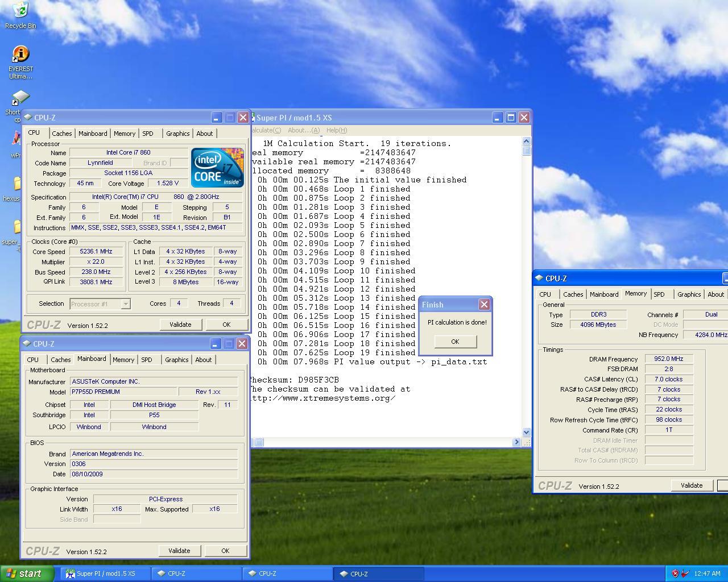This screenshot has height=582, width=728.
Task: Click the BIOS date 08/10/2009 field
Action: 154,474
